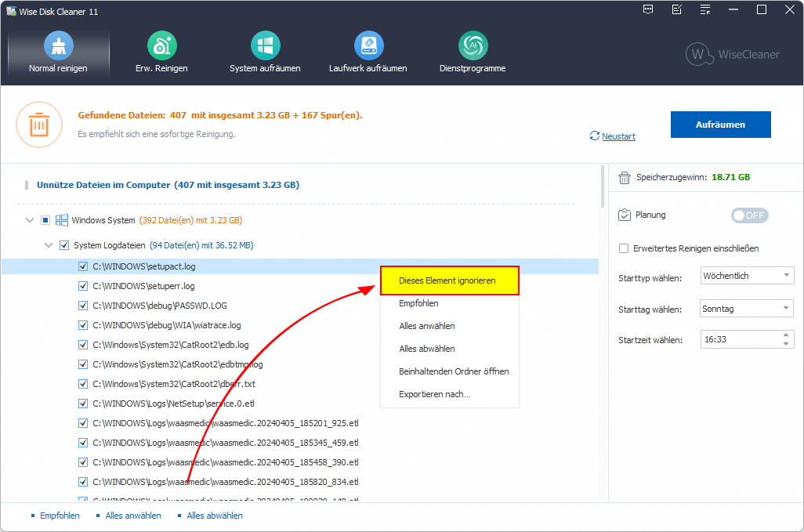
Task: Open the Normal reinigen broom icon tab
Action: click(x=59, y=53)
